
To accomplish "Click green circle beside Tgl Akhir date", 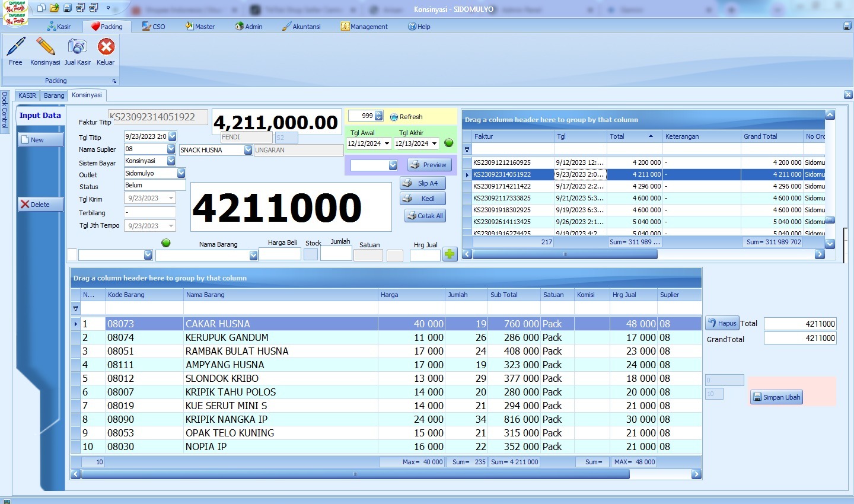I will coord(449,143).
